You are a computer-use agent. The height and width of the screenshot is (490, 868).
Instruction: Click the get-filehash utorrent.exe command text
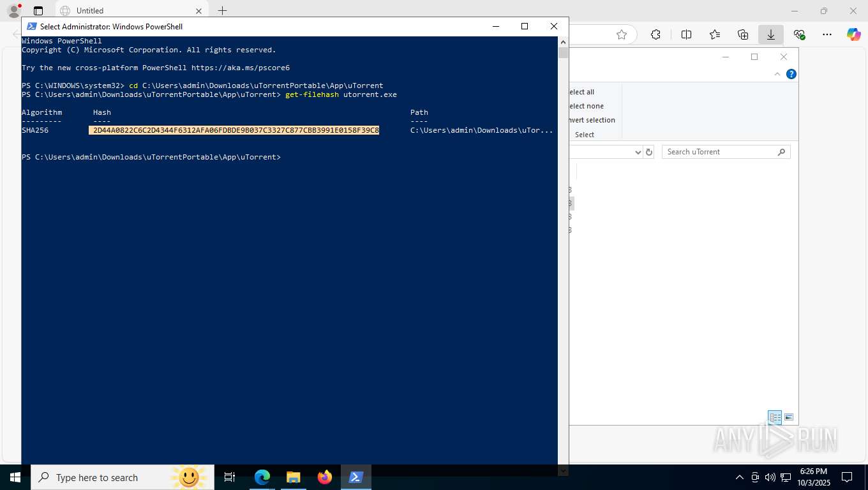pos(341,94)
